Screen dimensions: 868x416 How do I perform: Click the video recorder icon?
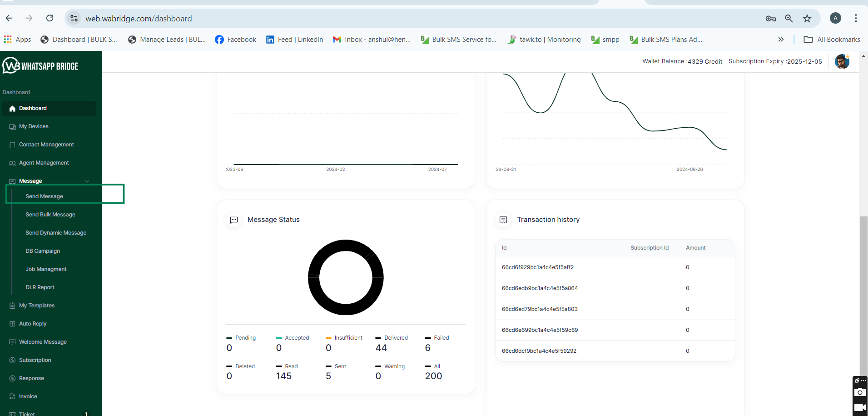tap(860, 407)
